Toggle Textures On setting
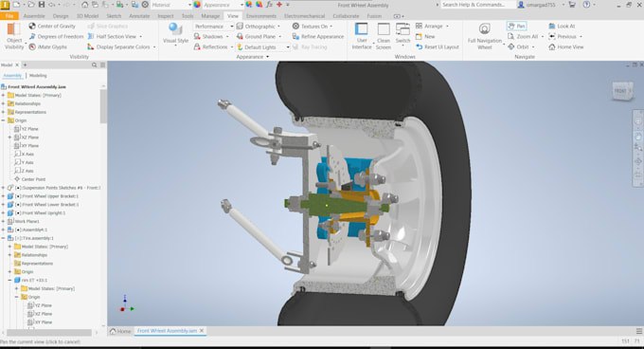The height and width of the screenshot is (349, 644). pos(313,26)
